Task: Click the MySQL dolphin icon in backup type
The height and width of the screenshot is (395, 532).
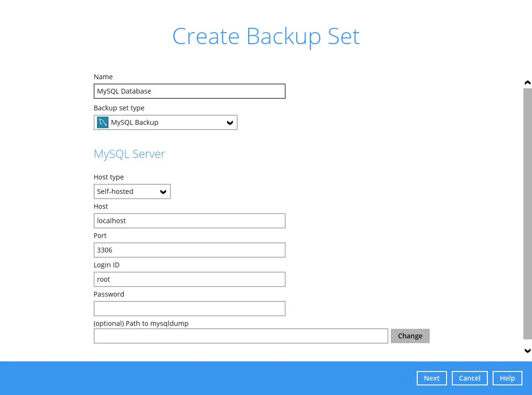Action: pyautogui.click(x=103, y=122)
